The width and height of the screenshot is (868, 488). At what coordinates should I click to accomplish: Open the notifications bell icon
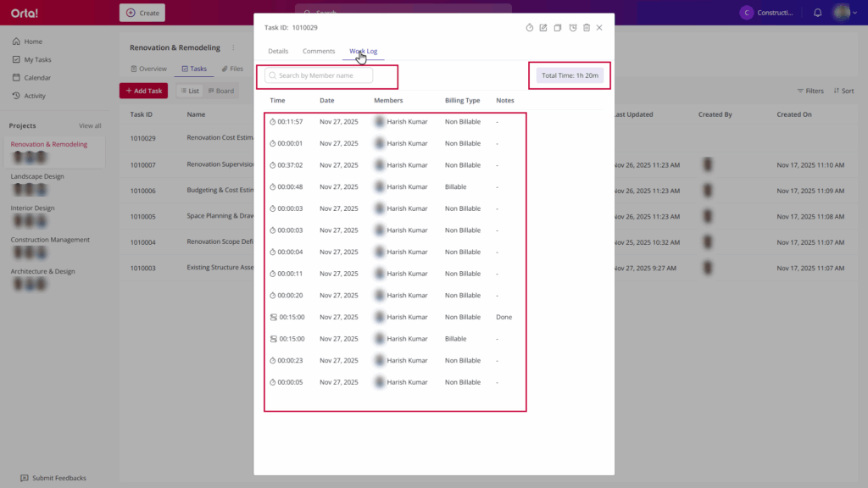click(x=817, y=13)
